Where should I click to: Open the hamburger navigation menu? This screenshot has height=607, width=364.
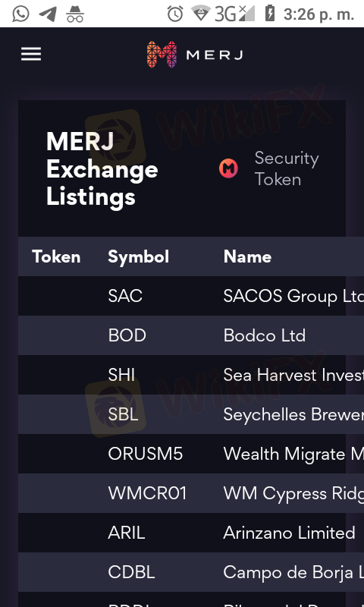tap(31, 54)
